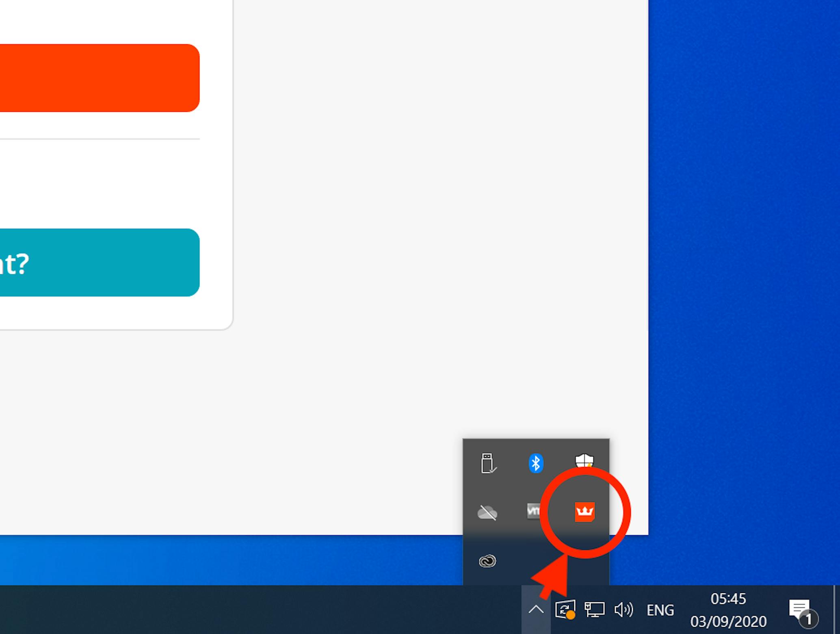
Task: Click the Safely Remove Hardware USB icon
Action: pyautogui.click(x=488, y=462)
